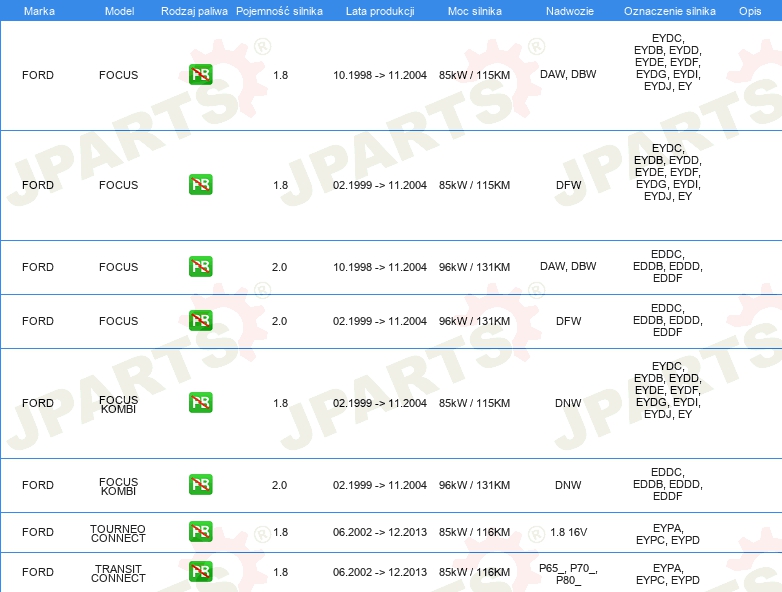Select FOCUS KOMBI model in the 1.8 row

[118, 404]
